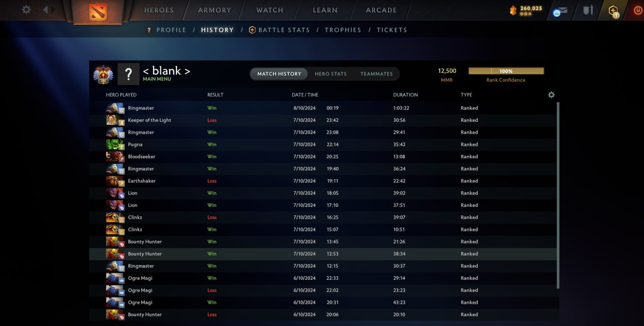Go forward using the right arrow
This screenshot has width=644, height=326.
pos(53,10)
